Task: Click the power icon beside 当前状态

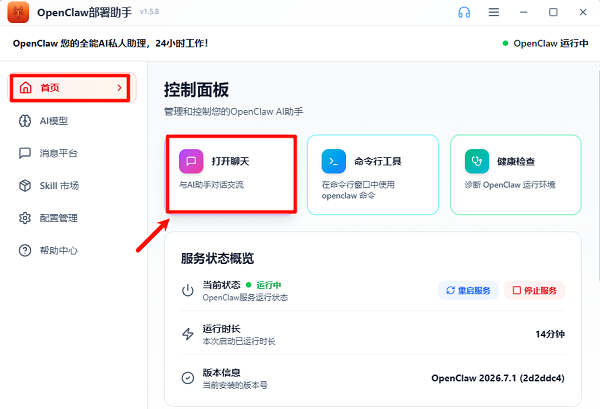Action: click(x=188, y=290)
